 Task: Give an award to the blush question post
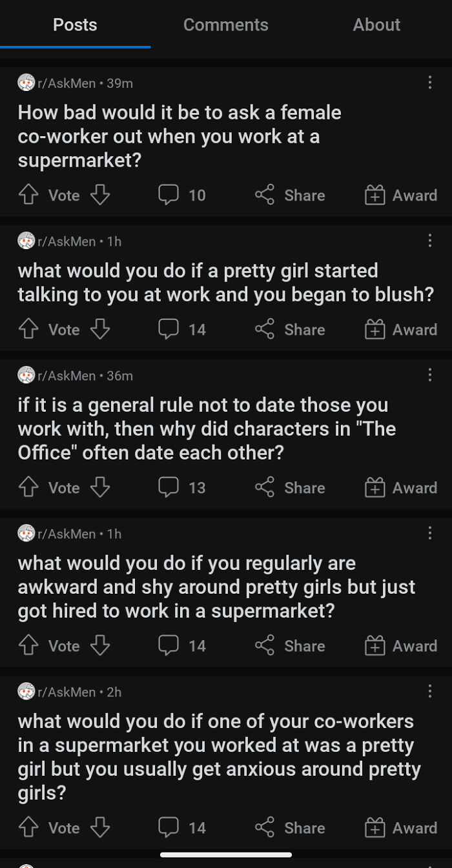click(x=401, y=330)
